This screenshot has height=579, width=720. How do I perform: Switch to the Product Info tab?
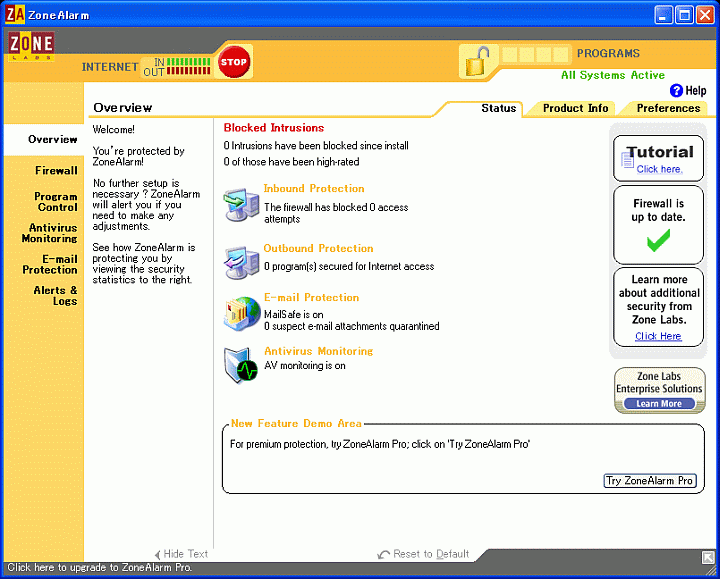click(x=575, y=108)
